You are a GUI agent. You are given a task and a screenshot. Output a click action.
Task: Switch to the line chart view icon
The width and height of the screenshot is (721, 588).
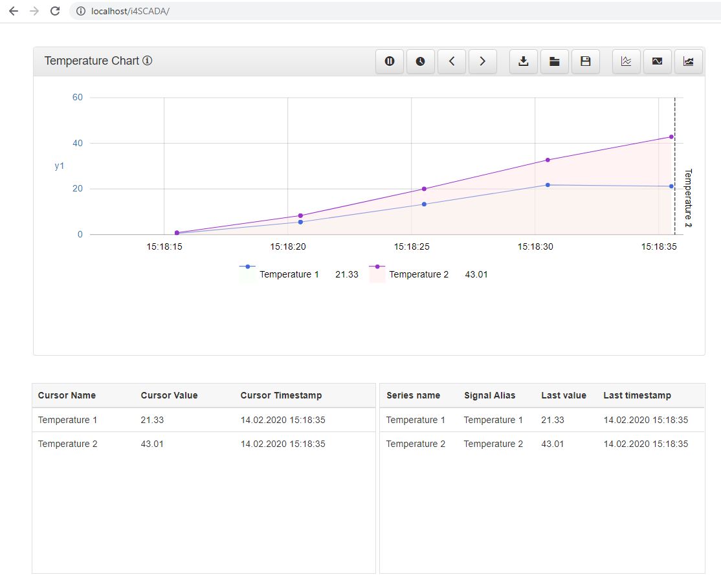626,61
